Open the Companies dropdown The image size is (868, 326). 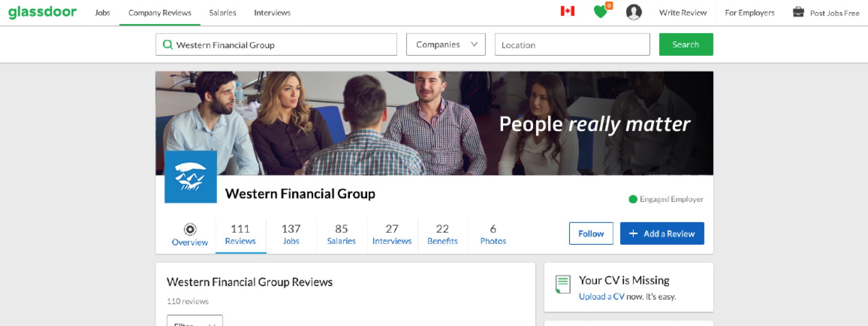click(x=446, y=44)
